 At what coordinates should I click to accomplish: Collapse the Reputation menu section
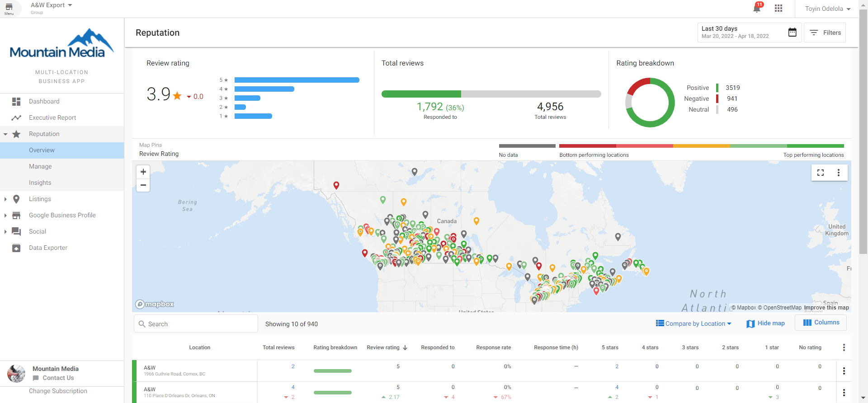pyautogui.click(x=5, y=134)
